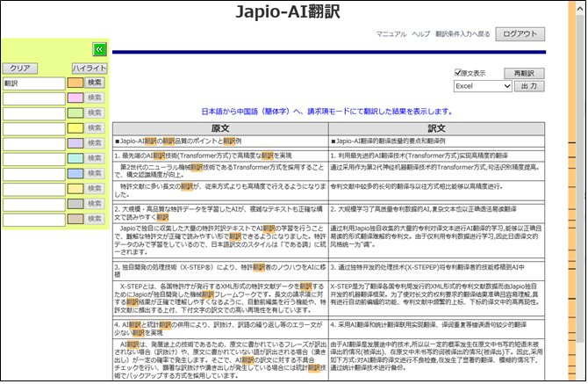
Task: Select the orange highlight color swatch
Action: (75, 83)
